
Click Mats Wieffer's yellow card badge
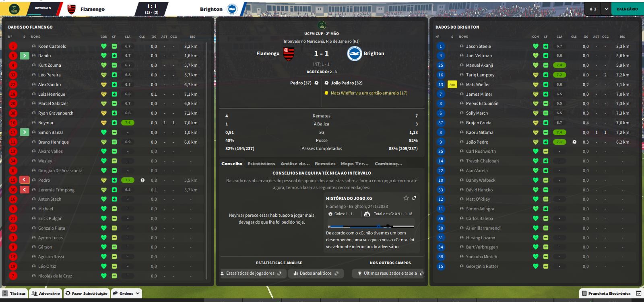452,84
